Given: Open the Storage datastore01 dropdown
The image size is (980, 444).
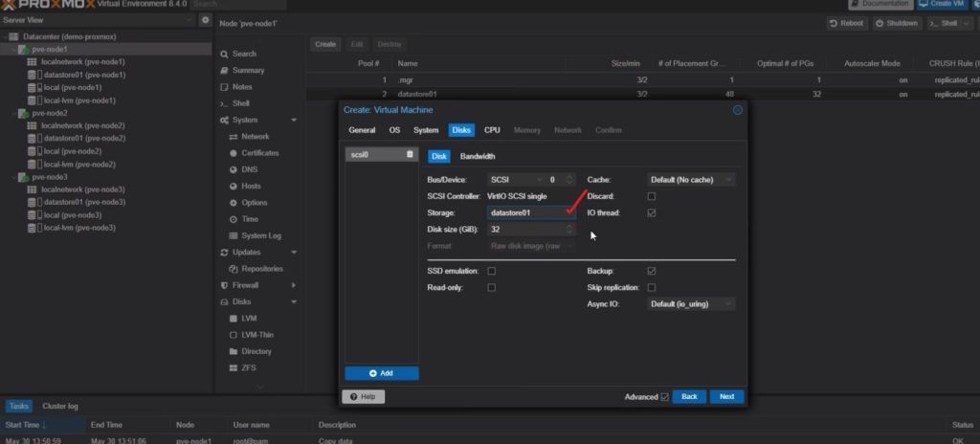Looking at the screenshot, I should point(530,212).
